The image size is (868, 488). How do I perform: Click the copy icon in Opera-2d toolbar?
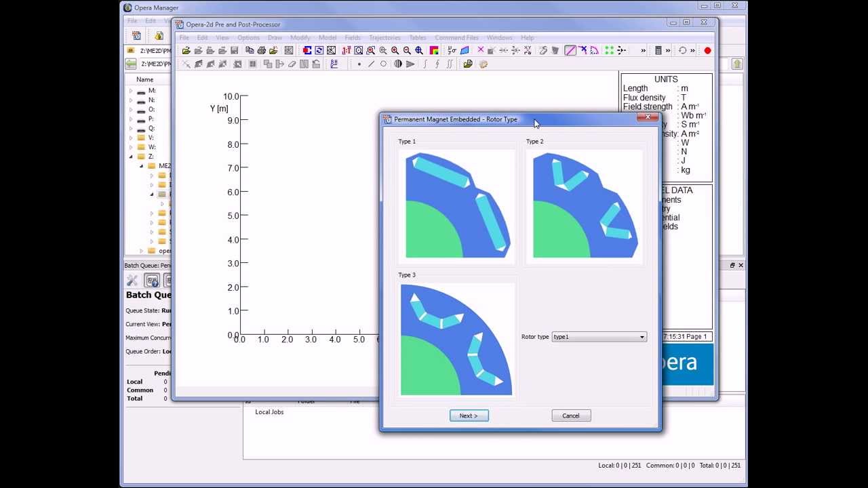pyautogui.click(x=250, y=50)
